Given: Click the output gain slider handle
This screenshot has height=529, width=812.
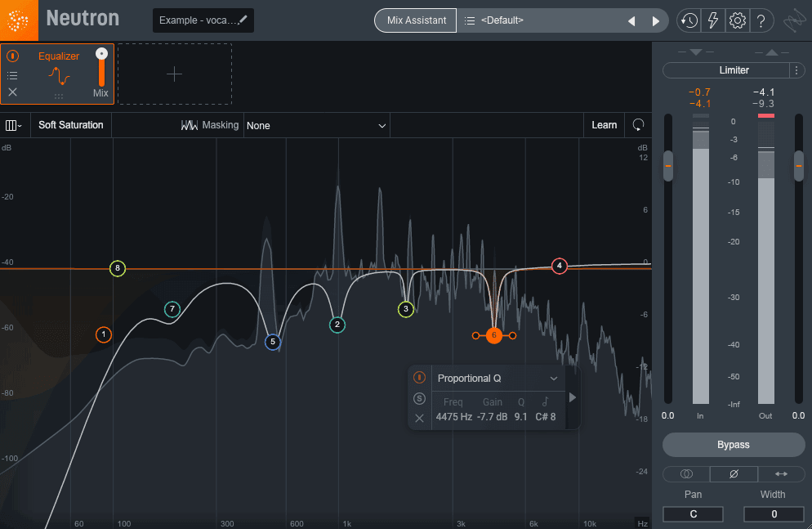Looking at the screenshot, I should (x=799, y=166).
